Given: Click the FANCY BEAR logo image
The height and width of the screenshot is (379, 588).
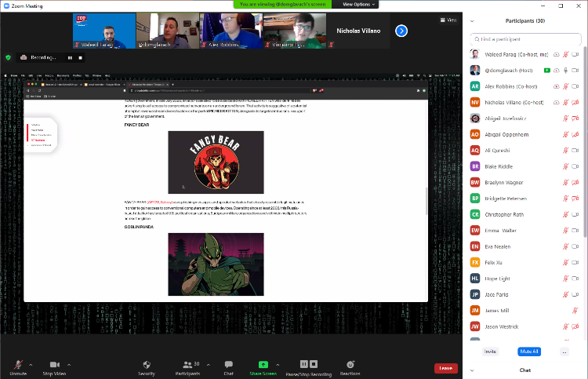Looking at the screenshot, I should (216, 162).
